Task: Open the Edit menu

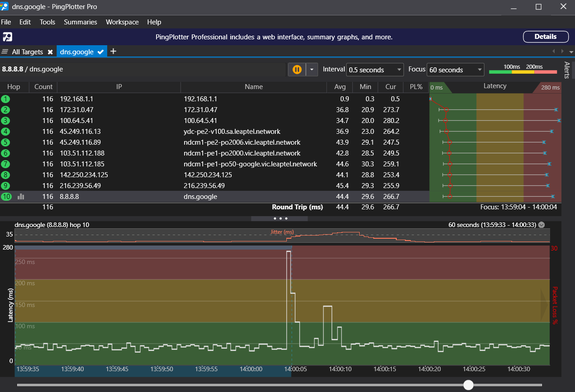Action: click(25, 22)
